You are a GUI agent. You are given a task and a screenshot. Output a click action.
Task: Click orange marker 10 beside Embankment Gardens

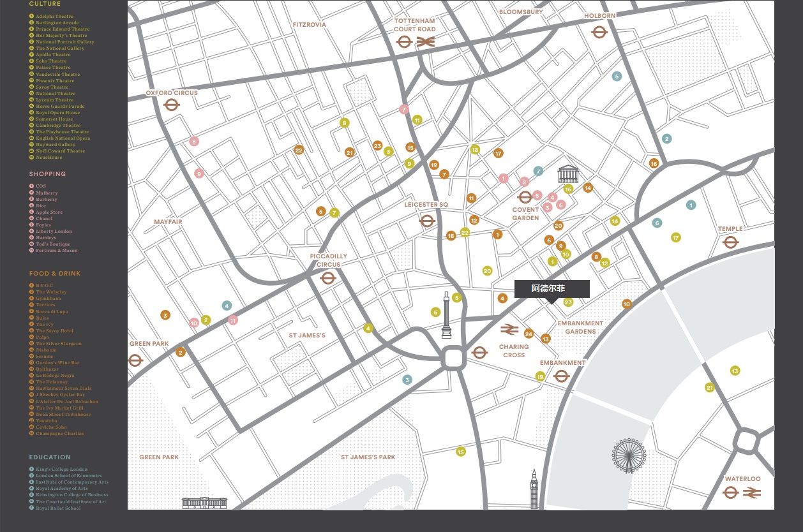click(627, 304)
